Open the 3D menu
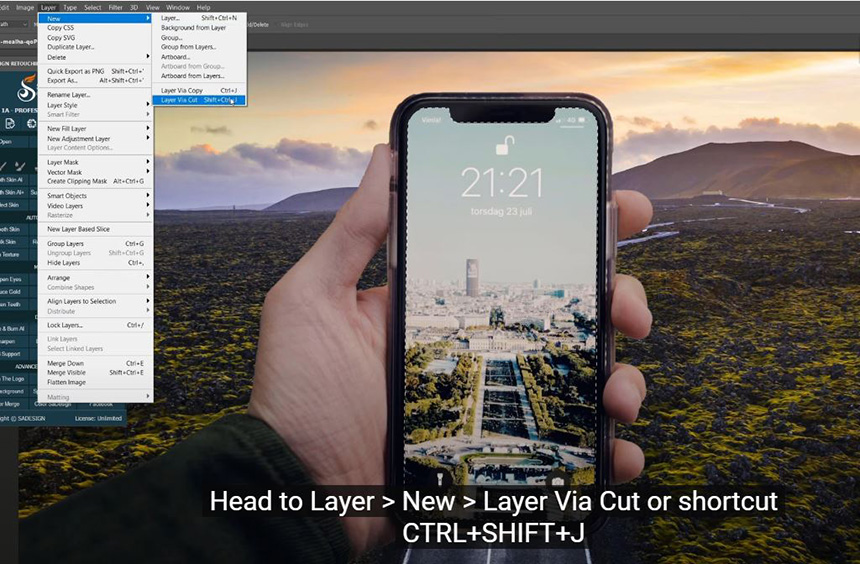This screenshot has width=860, height=564. [x=134, y=7]
